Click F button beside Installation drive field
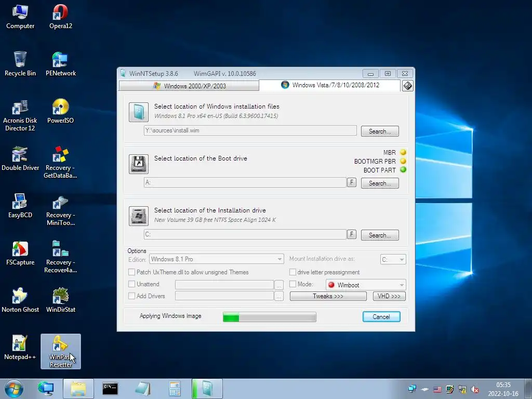This screenshot has height=399, width=532. (x=352, y=234)
